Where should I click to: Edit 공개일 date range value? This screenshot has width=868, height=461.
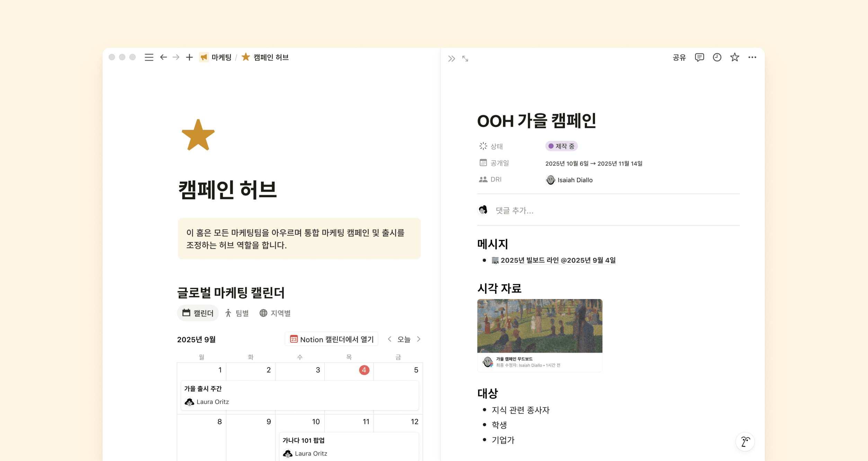point(594,163)
